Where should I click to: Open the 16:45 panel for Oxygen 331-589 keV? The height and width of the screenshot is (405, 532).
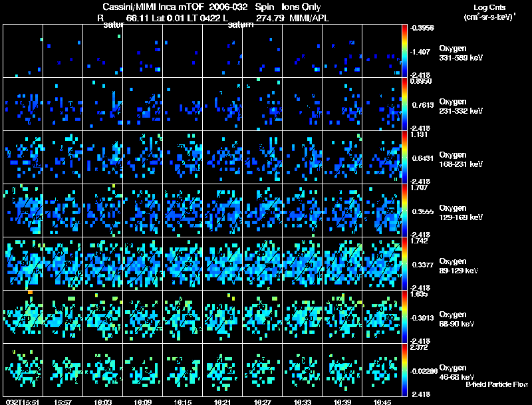[x=382, y=51]
